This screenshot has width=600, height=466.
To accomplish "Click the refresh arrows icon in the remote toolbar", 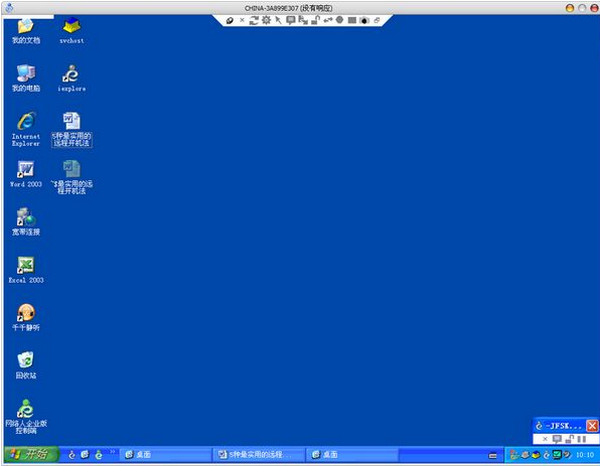I will pos(254,20).
